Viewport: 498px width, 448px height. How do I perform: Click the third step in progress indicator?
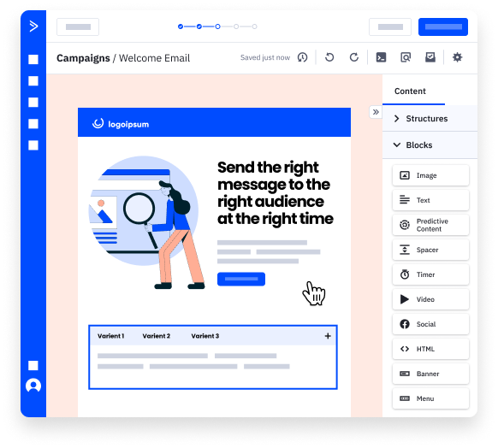[217, 27]
